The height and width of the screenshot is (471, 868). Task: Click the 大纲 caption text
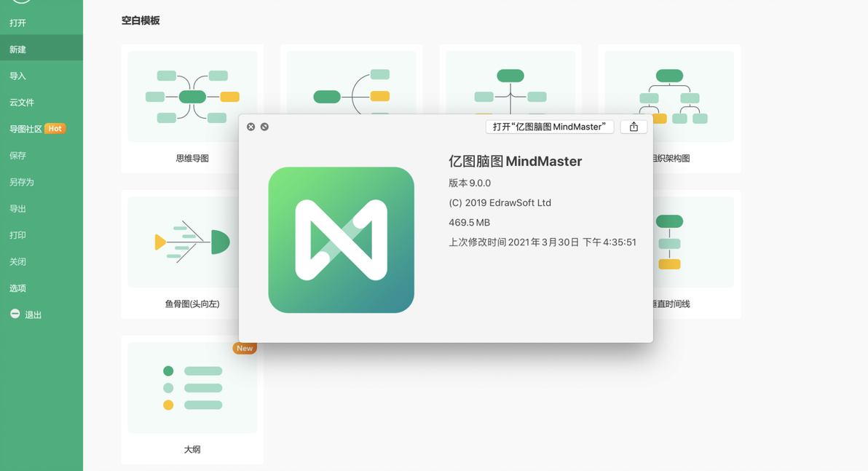point(192,449)
